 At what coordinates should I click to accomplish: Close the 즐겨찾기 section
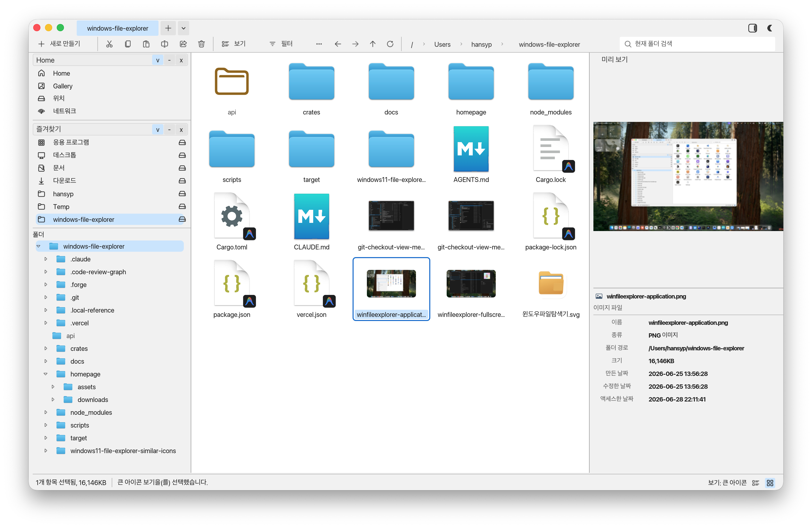click(181, 130)
